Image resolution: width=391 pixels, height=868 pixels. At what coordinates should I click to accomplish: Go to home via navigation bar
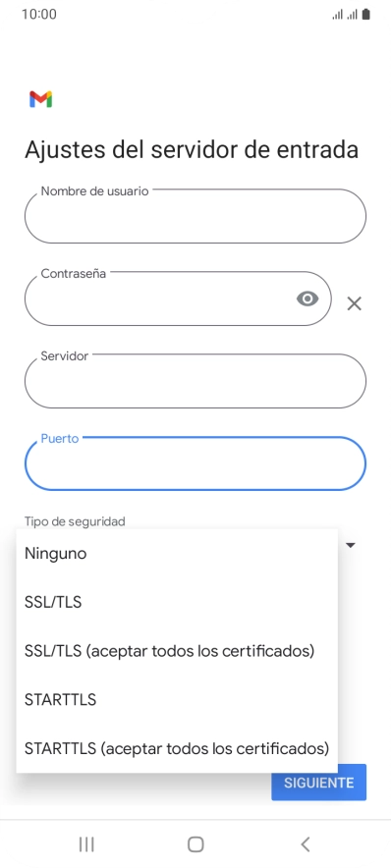pyautogui.click(x=195, y=844)
